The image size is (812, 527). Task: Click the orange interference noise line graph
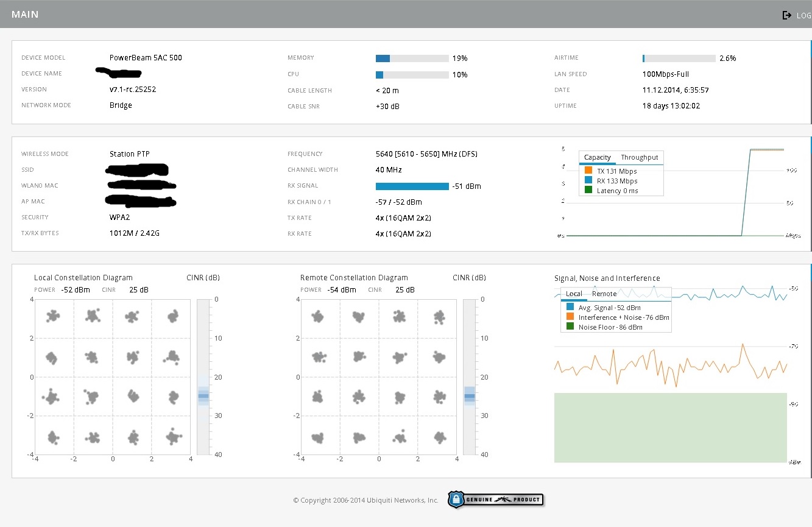(x=671, y=366)
